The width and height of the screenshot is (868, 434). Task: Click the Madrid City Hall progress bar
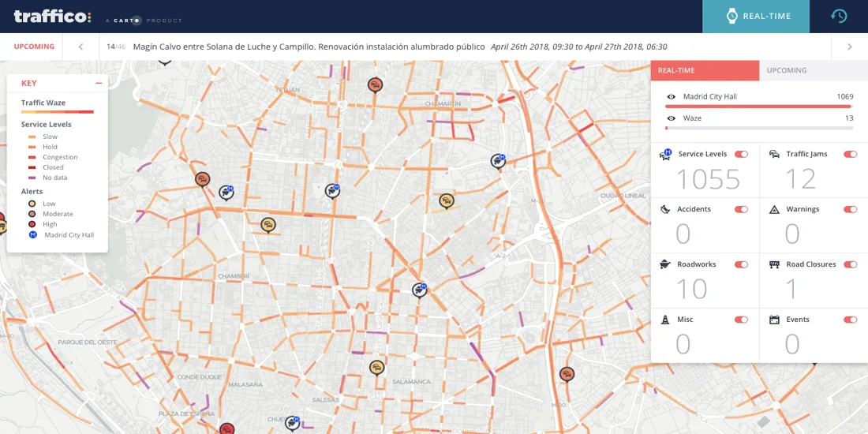click(759, 107)
